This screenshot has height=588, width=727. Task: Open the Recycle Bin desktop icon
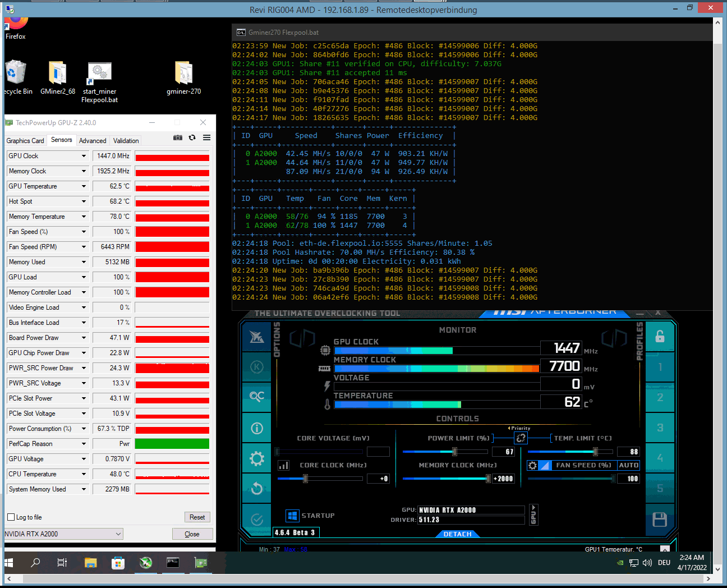point(17,78)
